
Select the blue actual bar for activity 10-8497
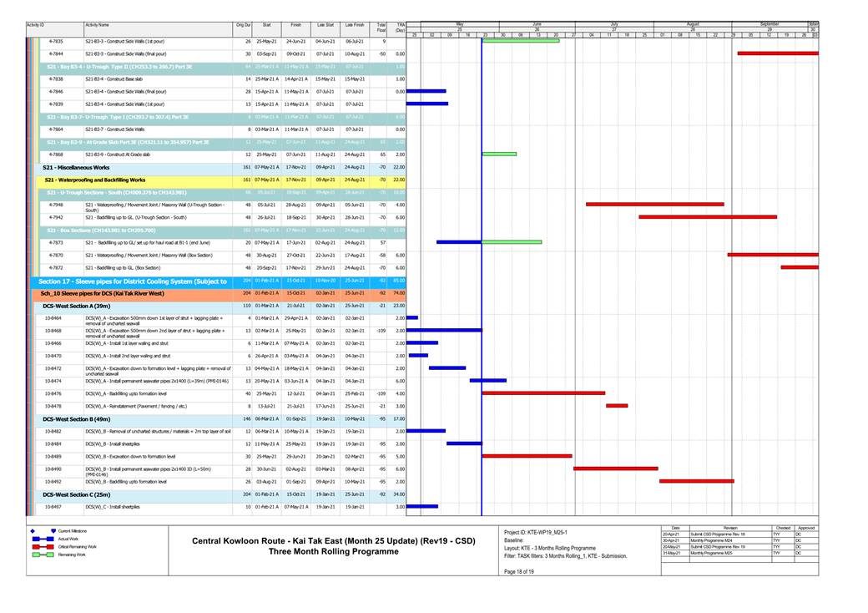coord(421,506)
